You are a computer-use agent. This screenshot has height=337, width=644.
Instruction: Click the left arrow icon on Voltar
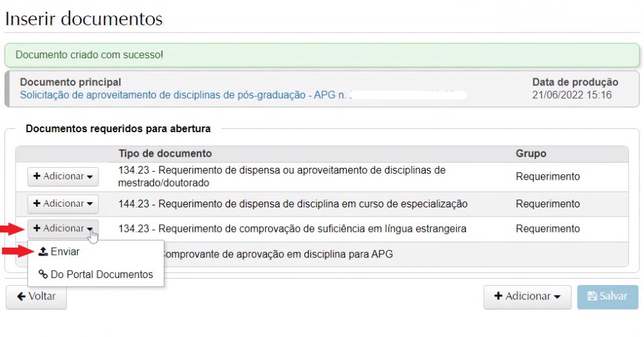coord(21,297)
